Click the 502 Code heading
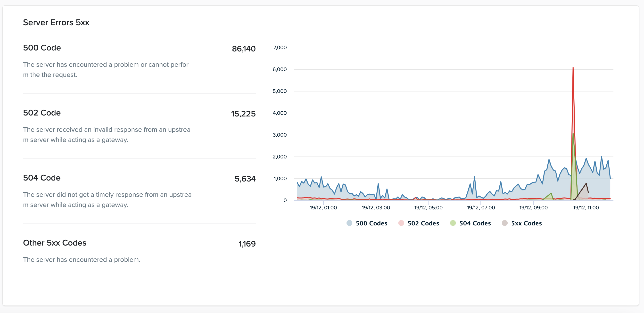644x313 pixels. (42, 113)
